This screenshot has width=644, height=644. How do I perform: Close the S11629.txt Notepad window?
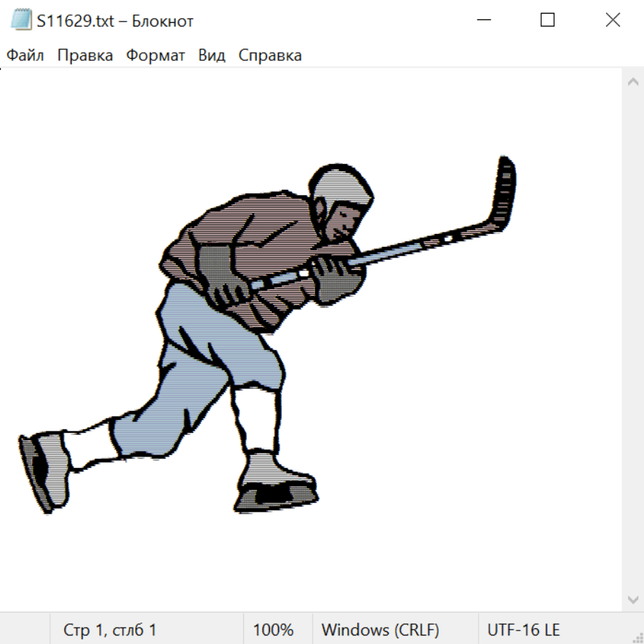click(x=613, y=21)
